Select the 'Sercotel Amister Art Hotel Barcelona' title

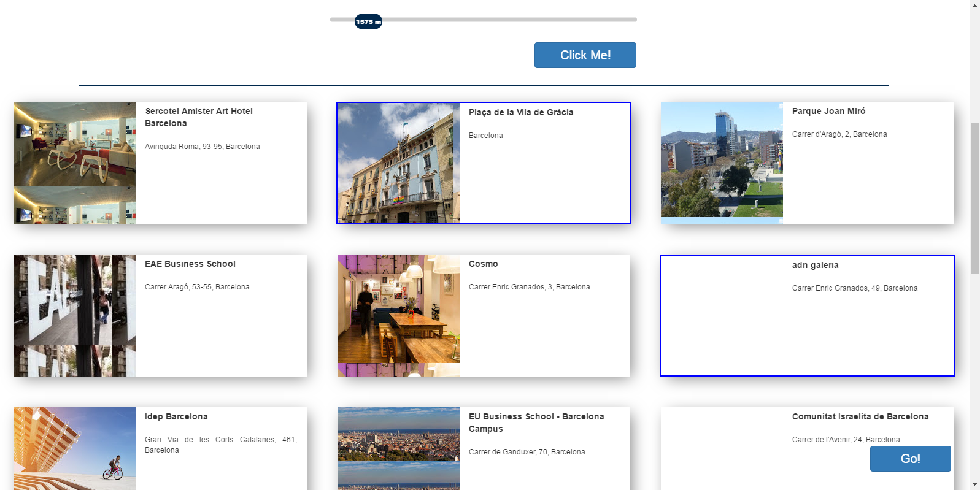pyautogui.click(x=199, y=117)
